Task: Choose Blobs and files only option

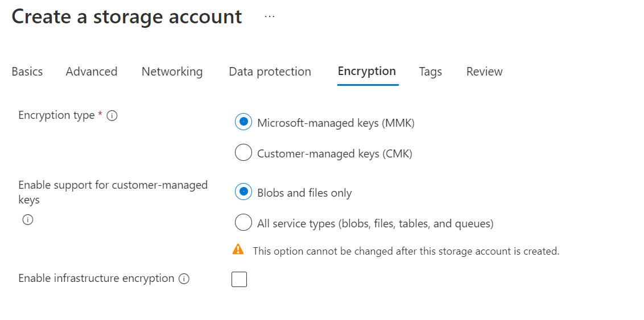Action: (243, 193)
